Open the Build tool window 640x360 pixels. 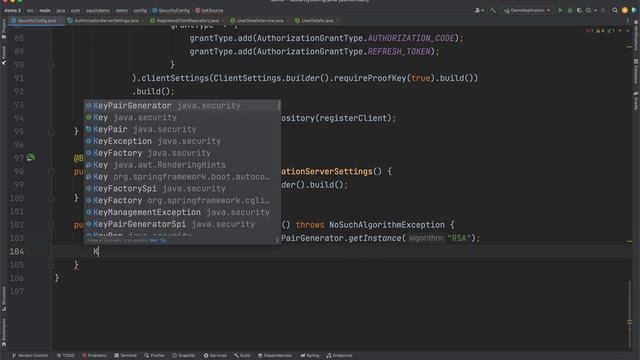(242, 356)
